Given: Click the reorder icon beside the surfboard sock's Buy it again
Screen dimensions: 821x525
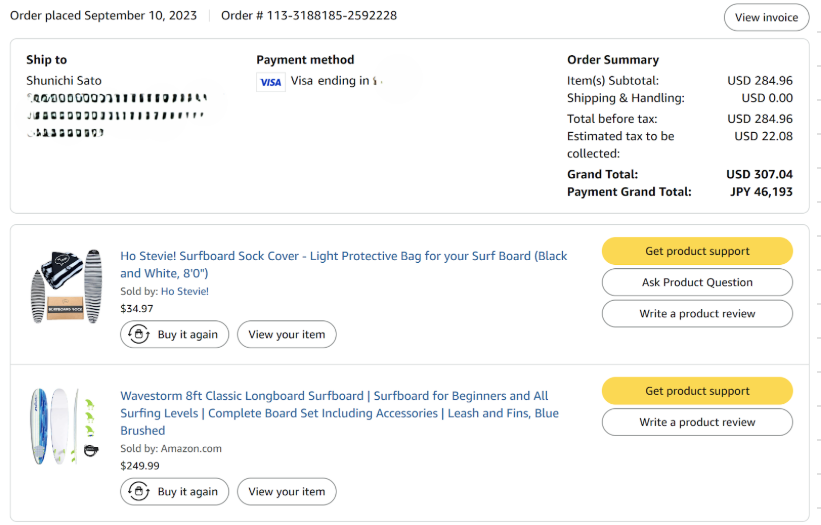Looking at the screenshot, I should [139, 334].
